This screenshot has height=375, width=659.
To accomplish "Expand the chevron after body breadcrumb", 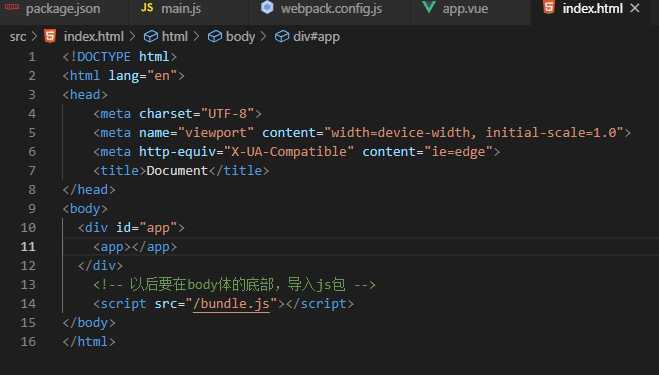I will [264, 37].
